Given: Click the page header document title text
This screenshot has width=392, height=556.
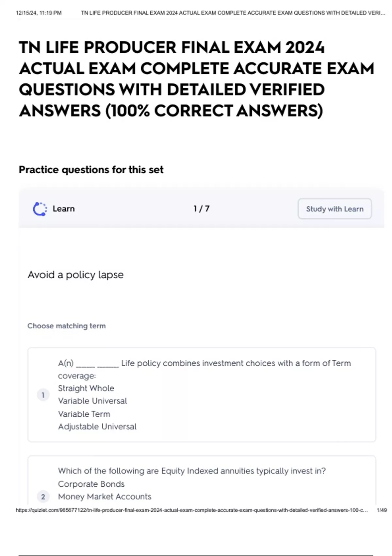Looking at the screenshot, I should tap(233, 13).
